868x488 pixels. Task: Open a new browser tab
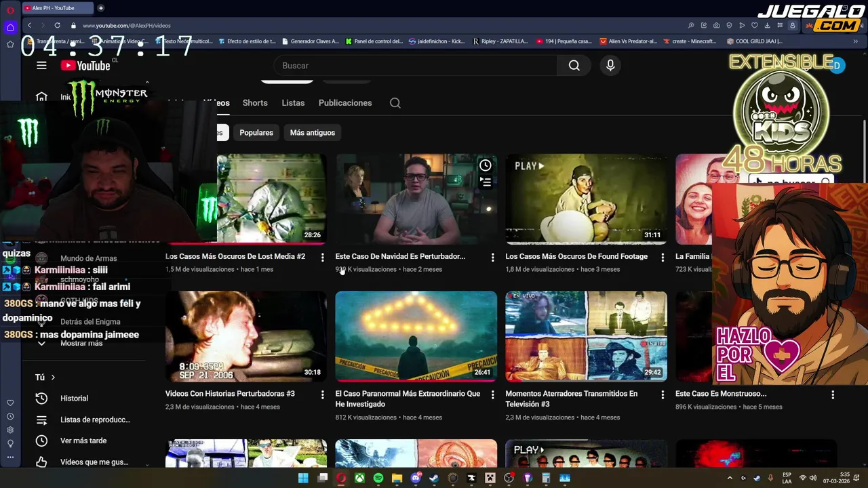point(100,8)
